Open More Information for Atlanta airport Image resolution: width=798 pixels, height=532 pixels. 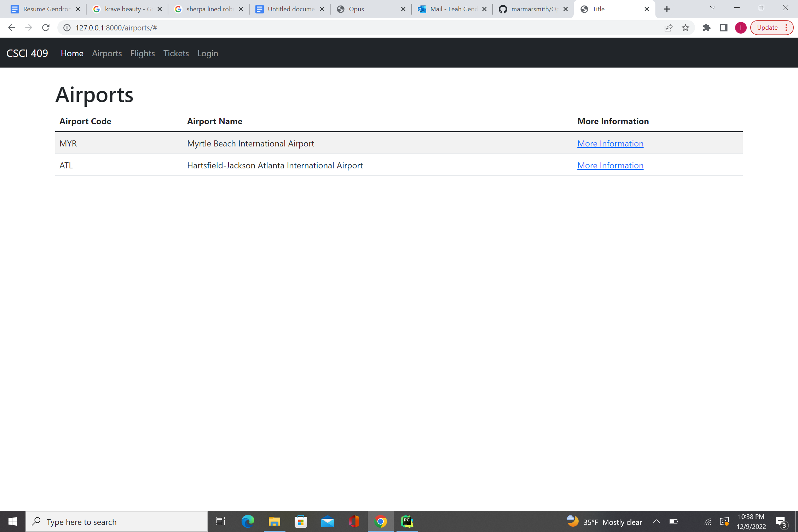610,165
